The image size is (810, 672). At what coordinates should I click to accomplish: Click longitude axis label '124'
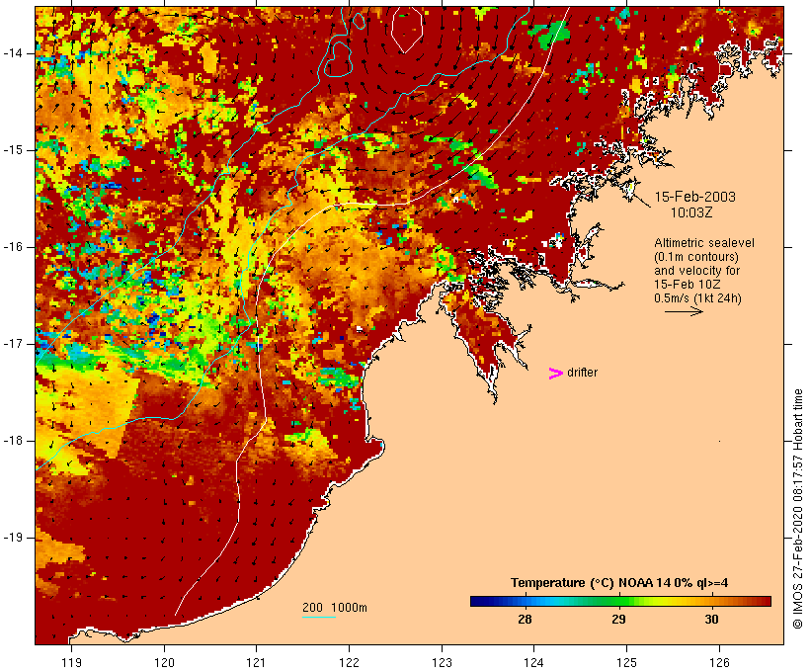pos(533,662)
